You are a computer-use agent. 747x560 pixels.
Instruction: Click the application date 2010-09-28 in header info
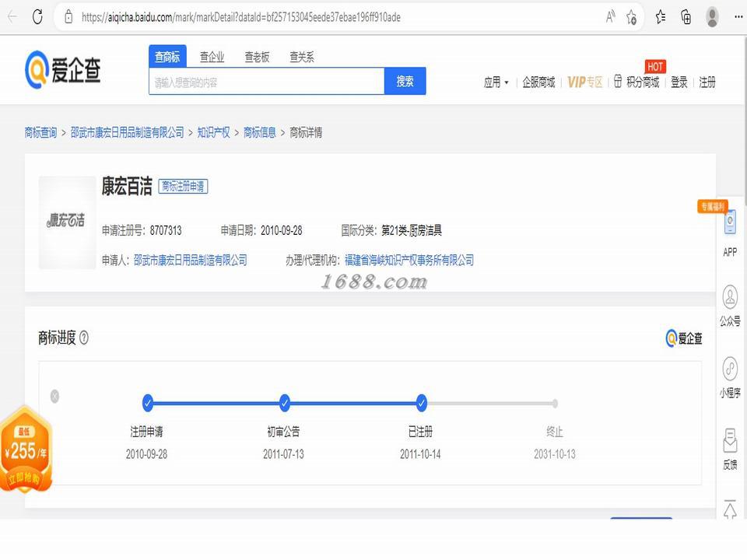[x=282, y=230]
